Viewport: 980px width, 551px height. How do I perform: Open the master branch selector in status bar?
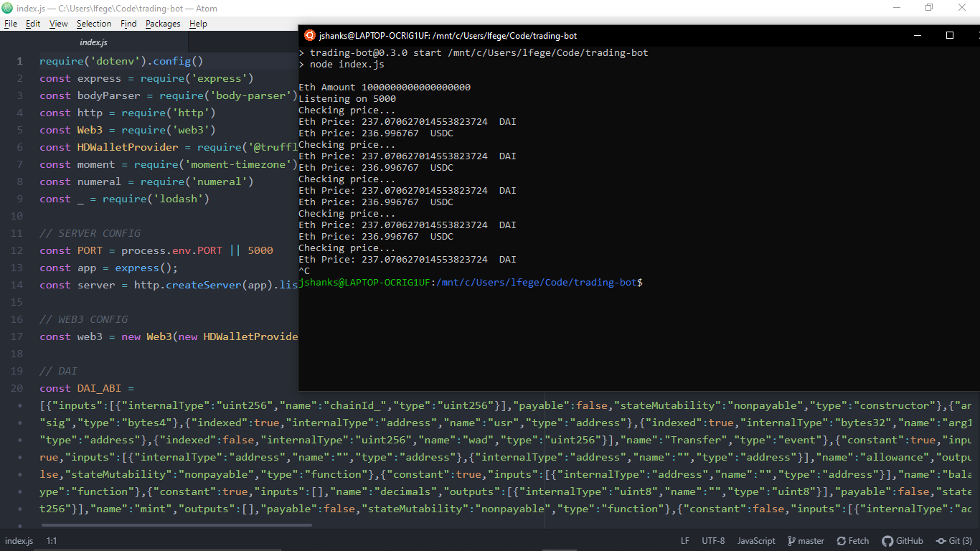click(806, 541)
